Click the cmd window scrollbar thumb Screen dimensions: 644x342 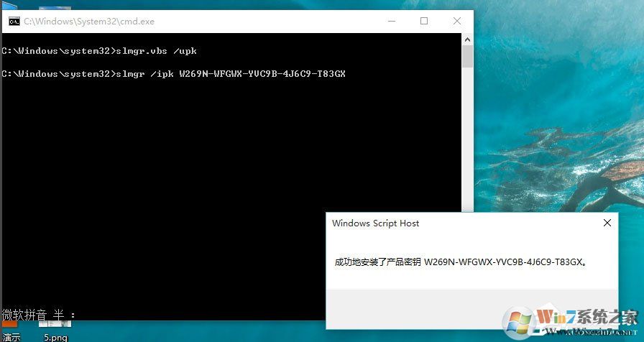pyautogui.click(x=467, y=57)
